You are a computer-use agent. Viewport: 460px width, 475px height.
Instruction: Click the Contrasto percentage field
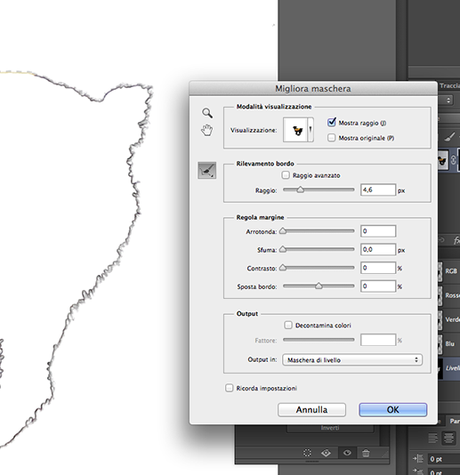pyautogui.click(x=378, y=268)
